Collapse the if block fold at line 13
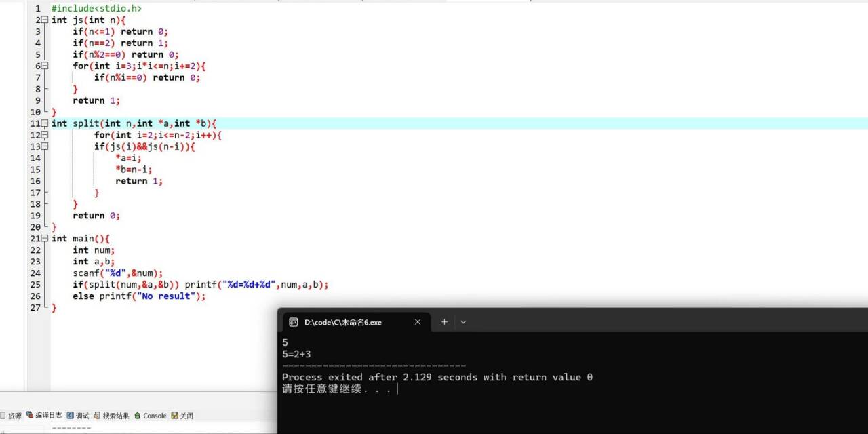 click(43, 146)
